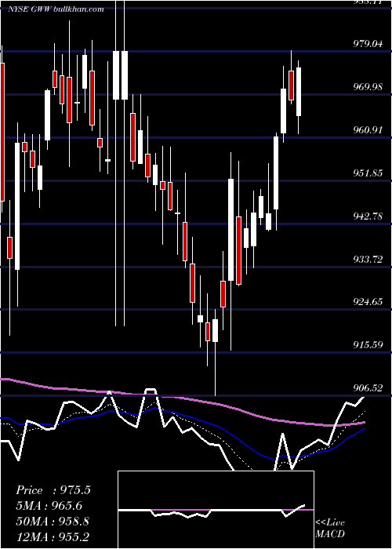This screenshot has width=392, height=549.
Task: Click the 960.91 price axis label
Action: coord(367,130)
